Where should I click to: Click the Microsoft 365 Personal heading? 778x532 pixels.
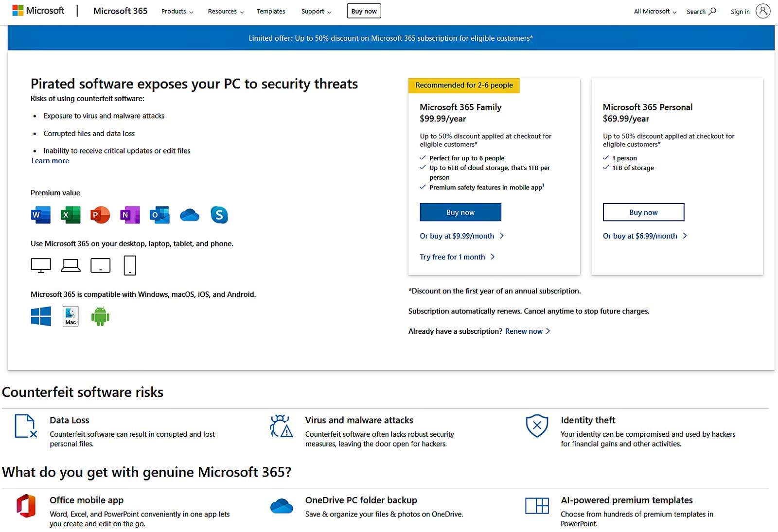pos(648,107)
